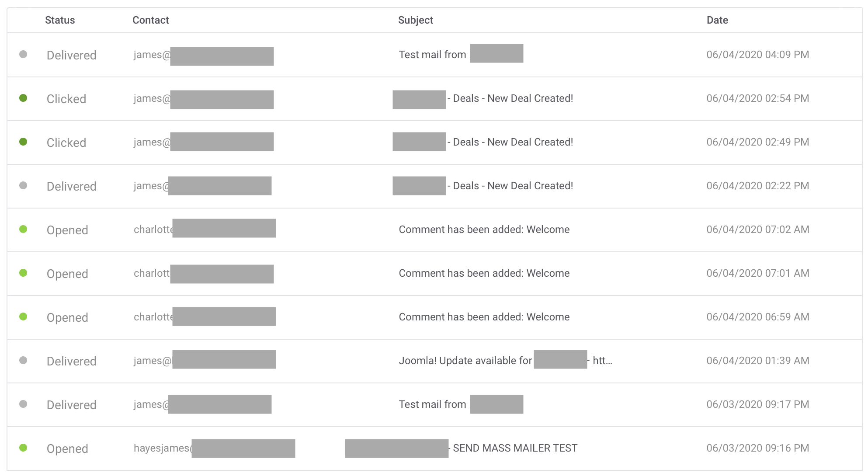Open New Deal Created email at 02:22 PM
The width and height of the screenshot is (868, 473).
pos(483,186)
